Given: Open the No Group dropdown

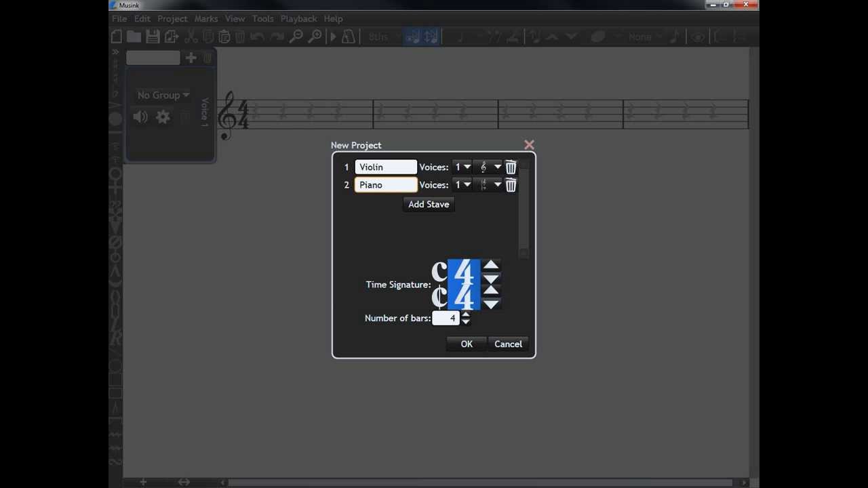Looking at the screenshot, I should tap(163, 96).
